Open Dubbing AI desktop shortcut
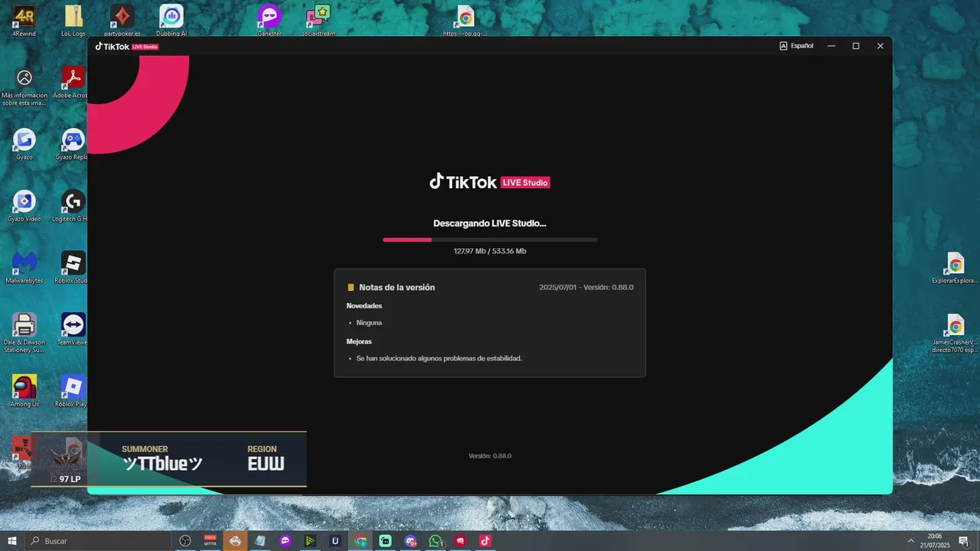 point(171,20)
